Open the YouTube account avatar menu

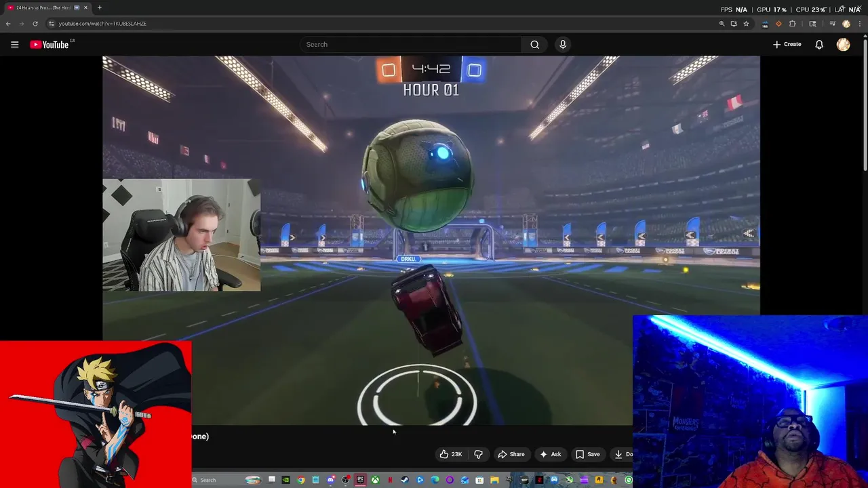(844, 45)
